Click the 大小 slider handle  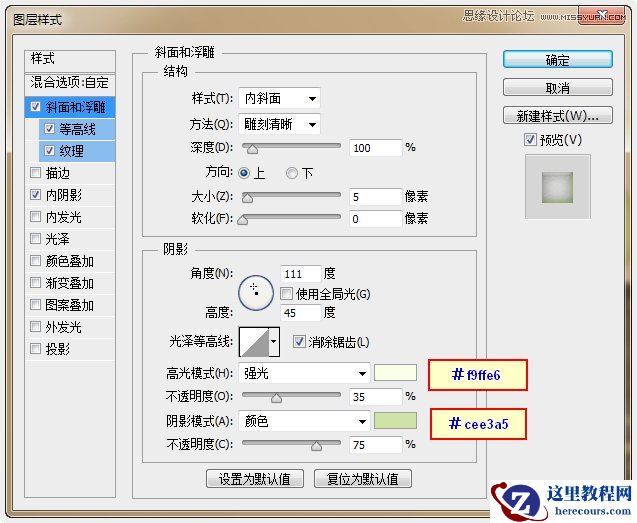[x=247, y=198]
